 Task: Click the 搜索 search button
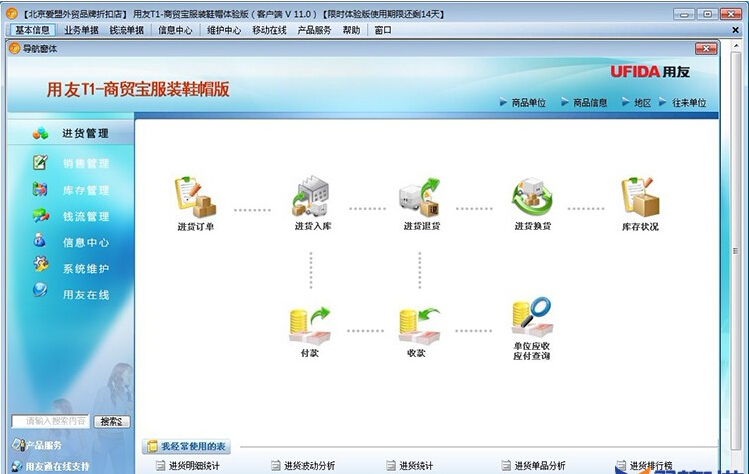tap(112, 422)
